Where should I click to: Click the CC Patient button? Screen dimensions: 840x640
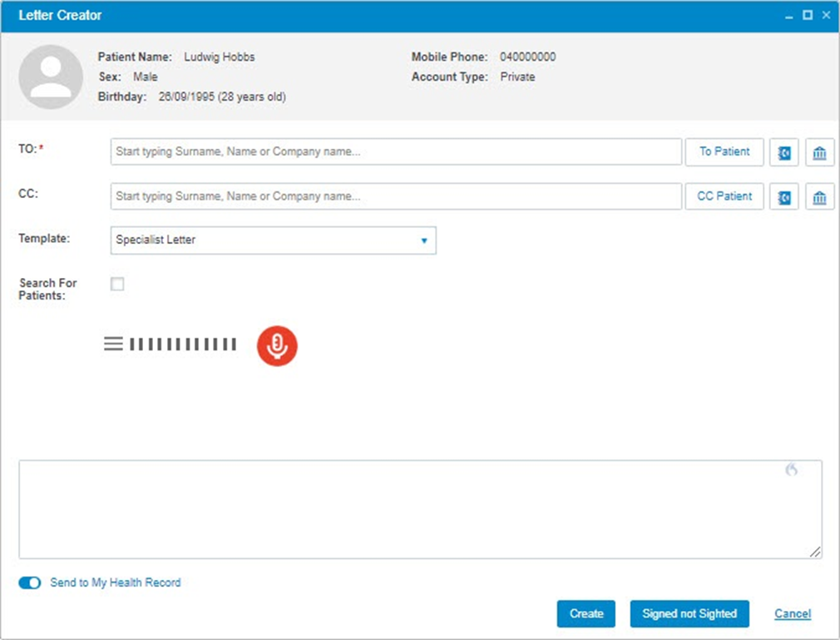click(x=724, y=196)
